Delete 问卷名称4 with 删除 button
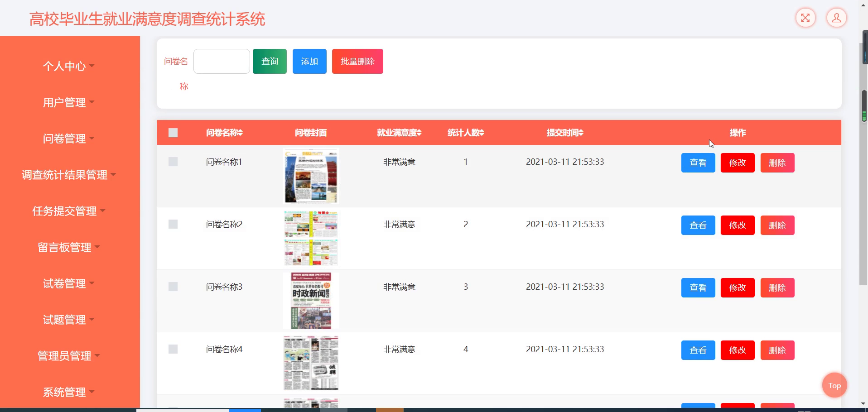The image size is (868, 412). tap(777, 350)
